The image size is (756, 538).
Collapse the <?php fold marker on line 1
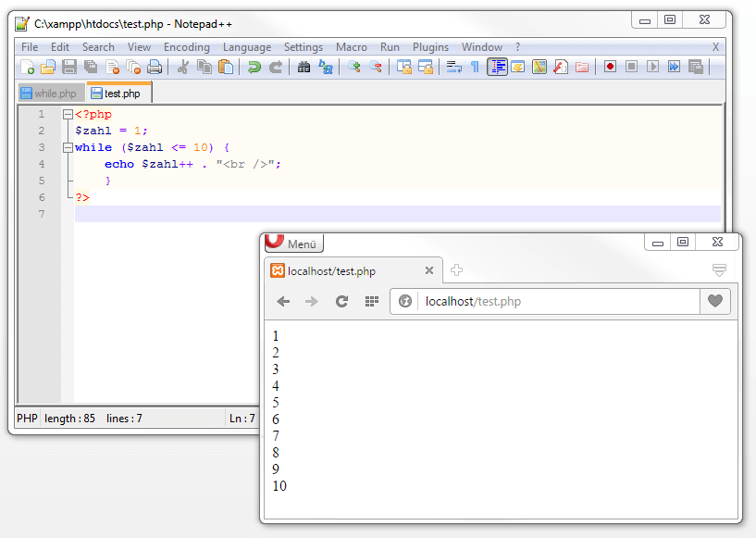coord(68,114)
